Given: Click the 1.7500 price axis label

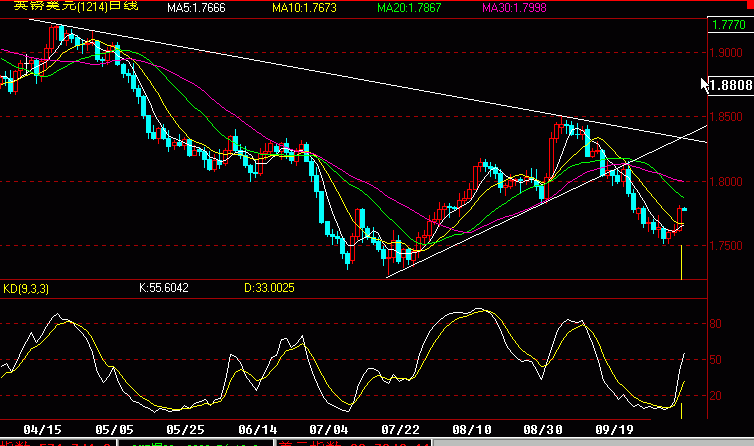Looking at the screenshot, I should tap(726, 246).
